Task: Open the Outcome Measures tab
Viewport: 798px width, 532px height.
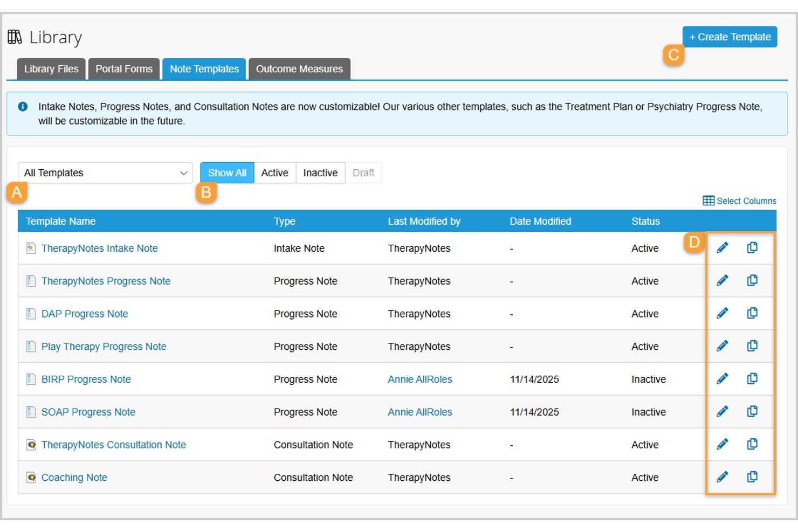Action: click(x=299, y=69)
